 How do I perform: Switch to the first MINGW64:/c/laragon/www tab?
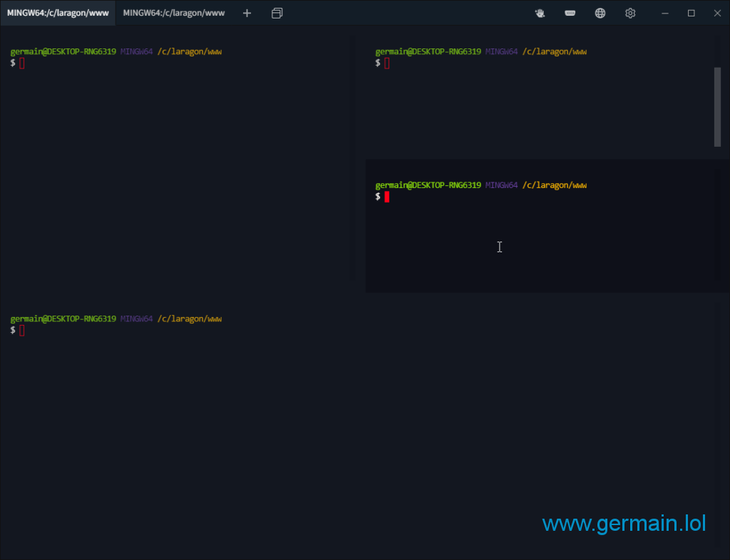point(58,13)
